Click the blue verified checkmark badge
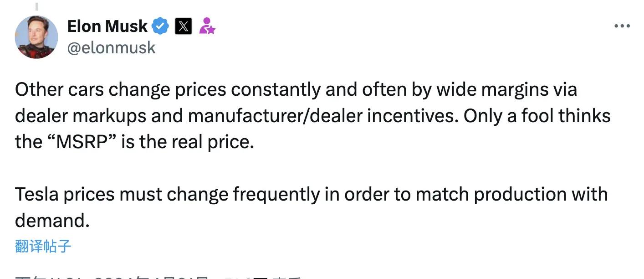The image size is (644, 279). 160,26
